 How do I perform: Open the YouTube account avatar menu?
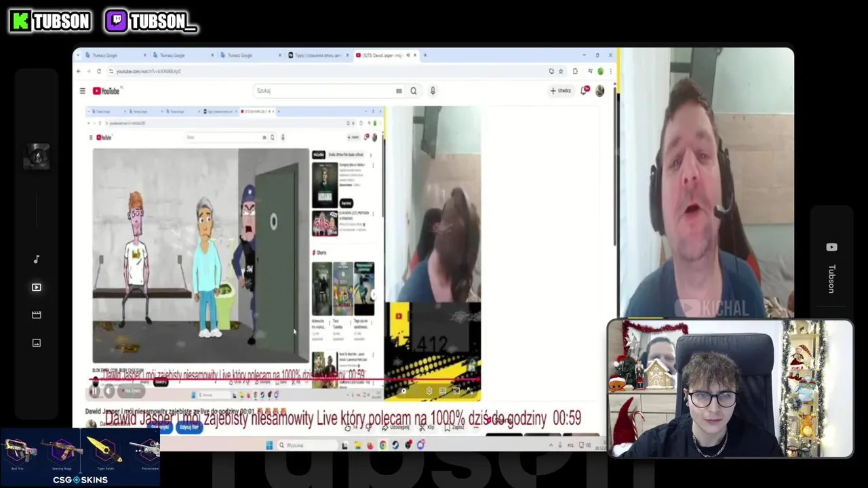pos(600,91)
